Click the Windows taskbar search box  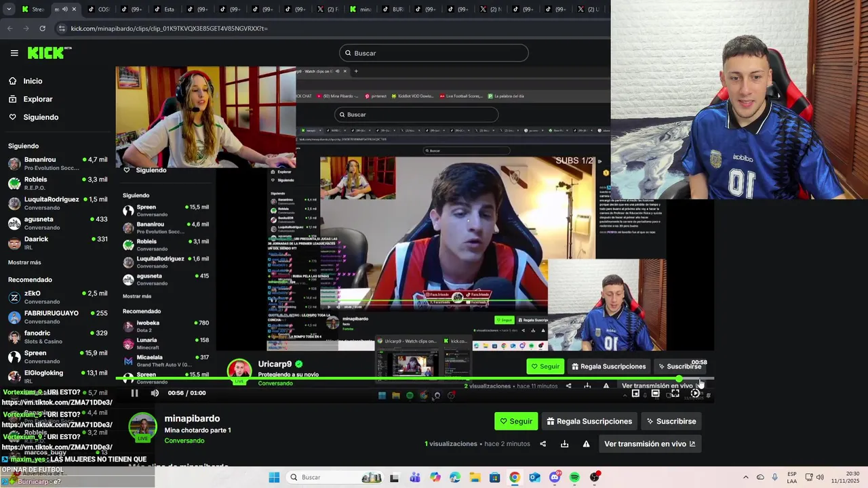coord(334,477)
